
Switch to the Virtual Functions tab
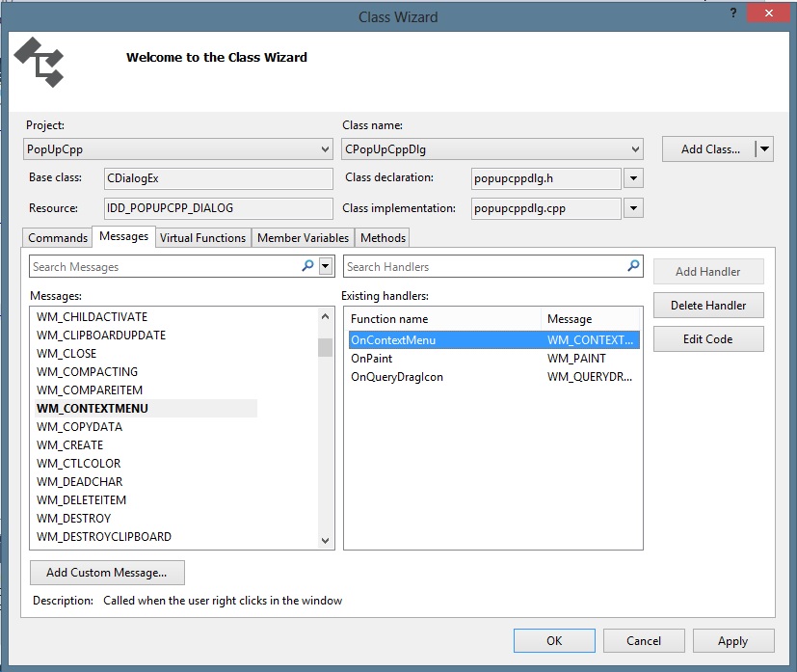pyautogui.click(x=202, y=238)
